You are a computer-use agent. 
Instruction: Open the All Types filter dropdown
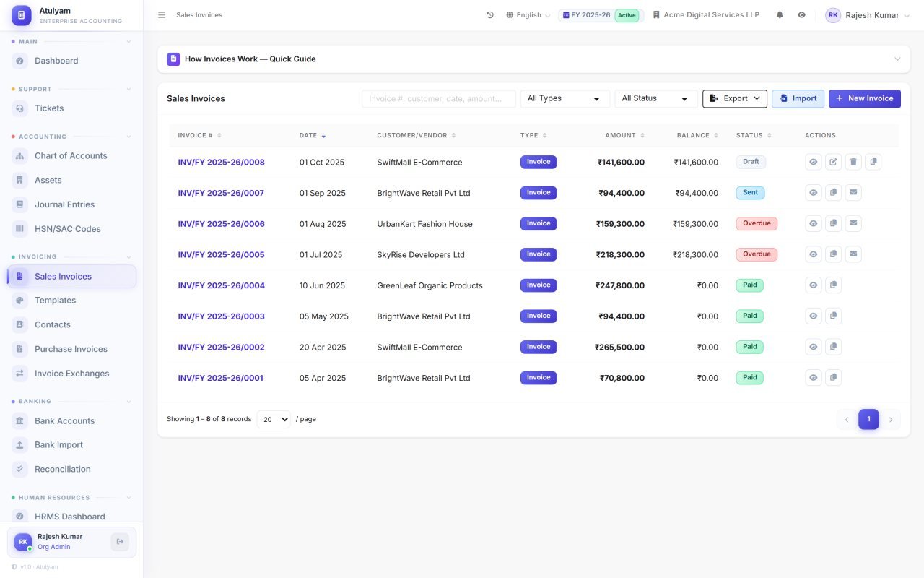tap(565, 99)
